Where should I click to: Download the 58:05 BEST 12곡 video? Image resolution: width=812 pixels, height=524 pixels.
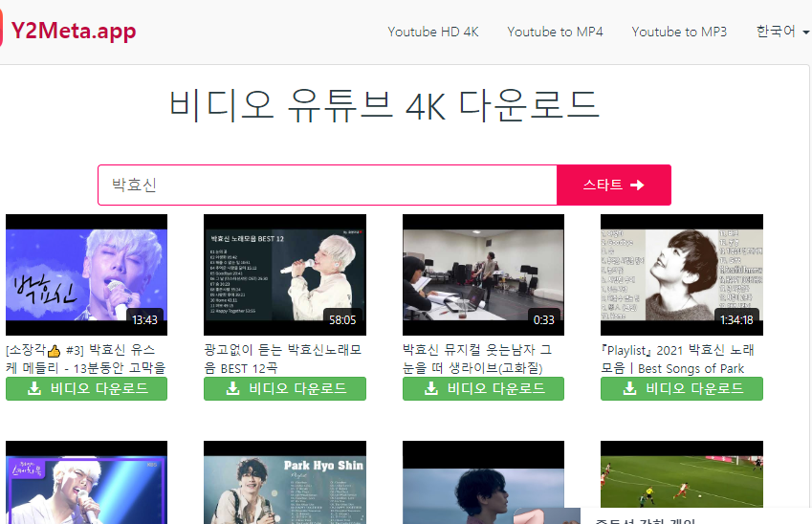coord(285,388)
